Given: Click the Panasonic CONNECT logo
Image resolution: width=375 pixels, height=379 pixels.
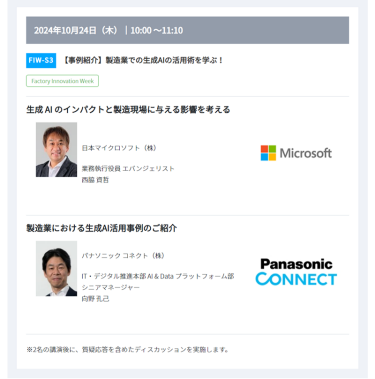Looking at the screenshot, I should tap(296, 272).
